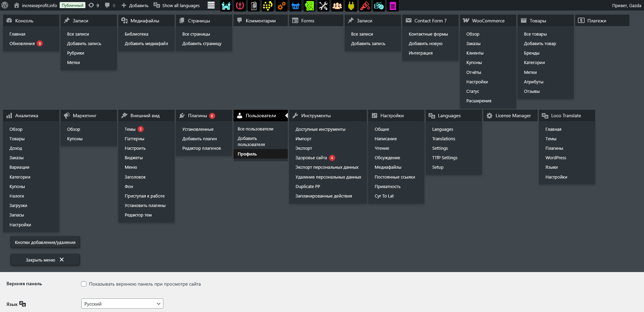644x312 pixels.
Task: Click the yellow plug icon
Action: tap(351, 5)
